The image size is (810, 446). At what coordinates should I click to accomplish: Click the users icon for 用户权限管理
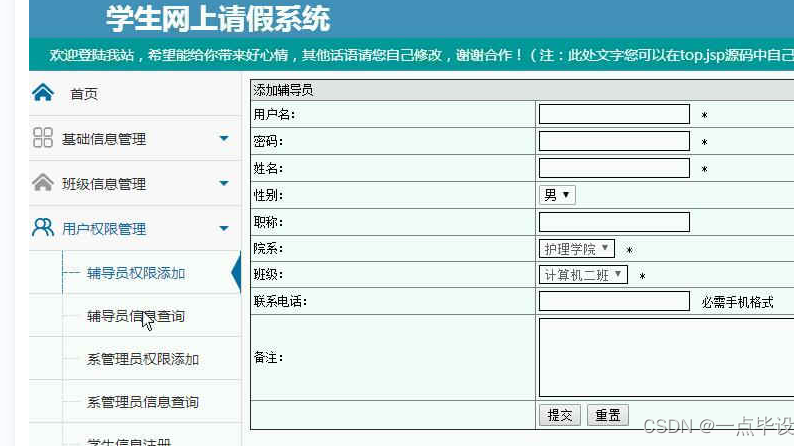click(x=43, y=227)
